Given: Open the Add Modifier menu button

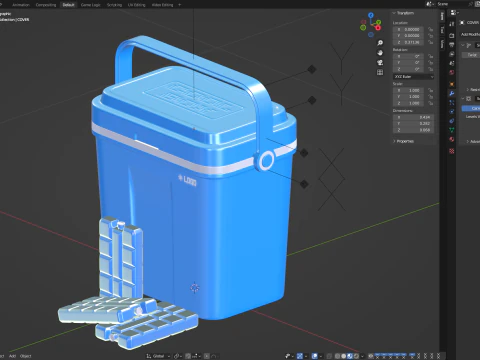Looking at the screenshot, I should click(x=470, y=34).
